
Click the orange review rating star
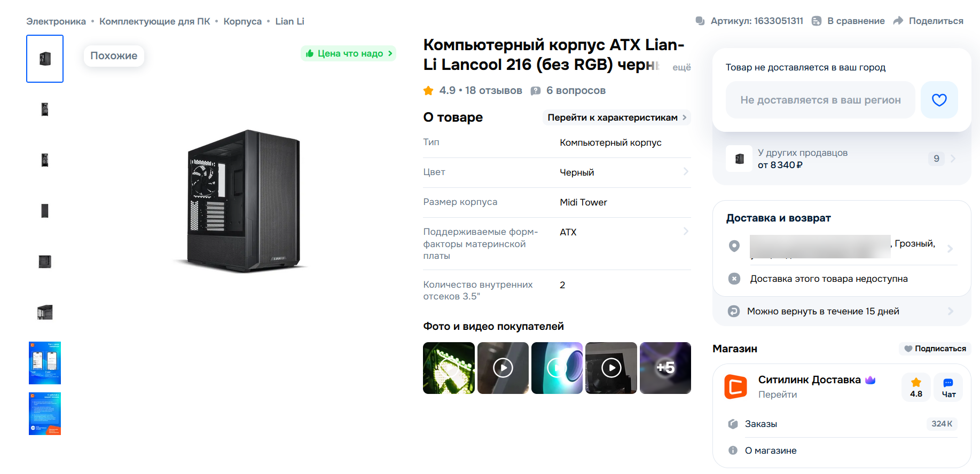[x=428, y=91]
